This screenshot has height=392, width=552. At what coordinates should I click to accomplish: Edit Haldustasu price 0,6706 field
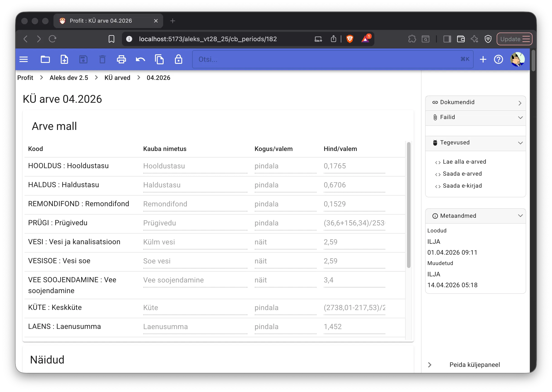pyautogui.click(x=354, y=185)
